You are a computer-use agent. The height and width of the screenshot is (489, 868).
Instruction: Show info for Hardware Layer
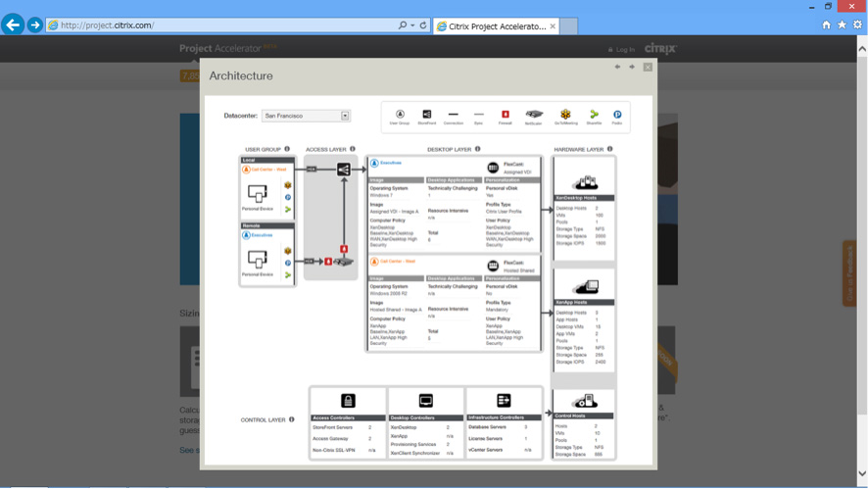coord(610,149)
